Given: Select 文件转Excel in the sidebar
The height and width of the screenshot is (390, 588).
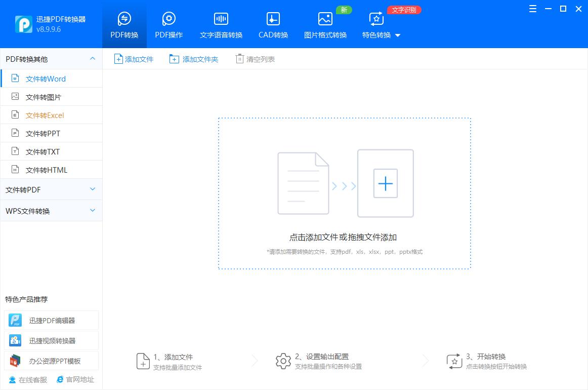Looking at the screenshot, I should click(45, 115).
